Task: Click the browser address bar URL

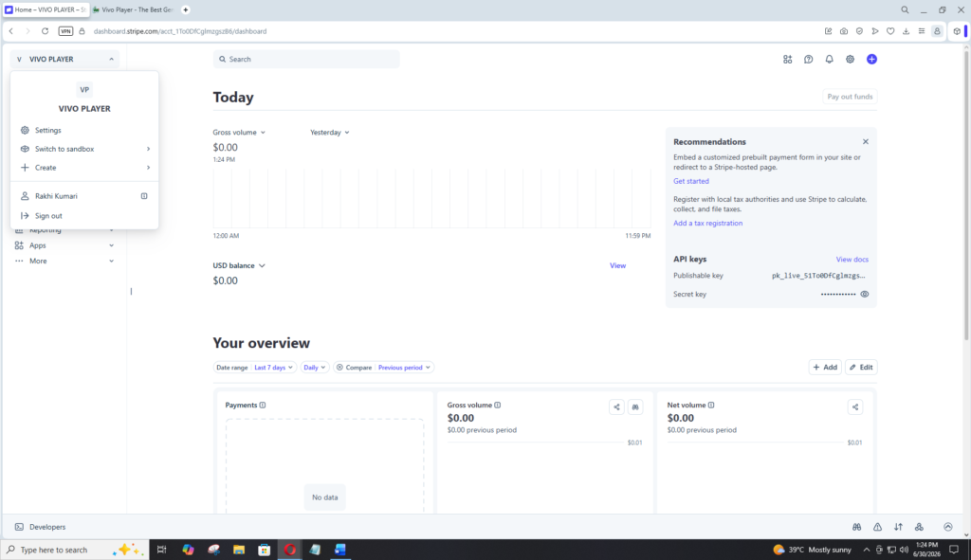Action: pyautogui.click(x=180, y=31)
